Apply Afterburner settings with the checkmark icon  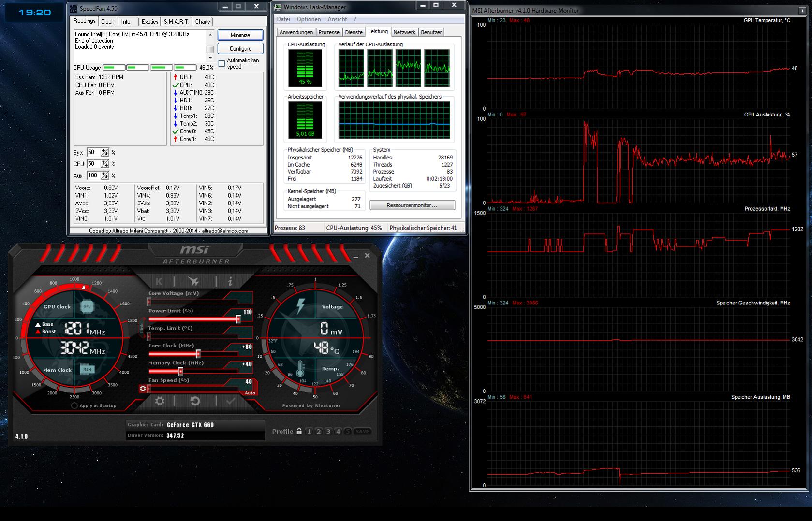231,401
